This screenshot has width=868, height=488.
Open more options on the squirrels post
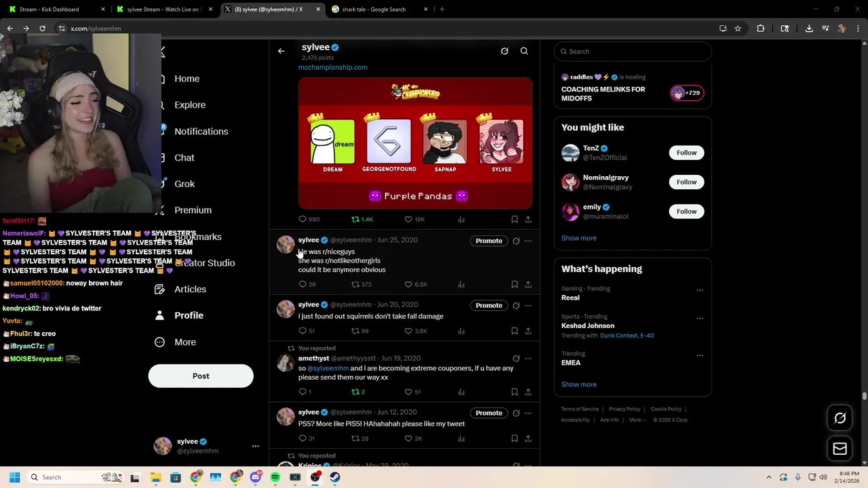(528, 305)
